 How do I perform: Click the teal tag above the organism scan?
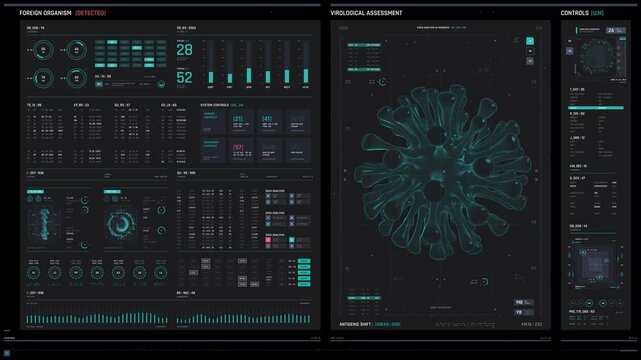(36, 192)
